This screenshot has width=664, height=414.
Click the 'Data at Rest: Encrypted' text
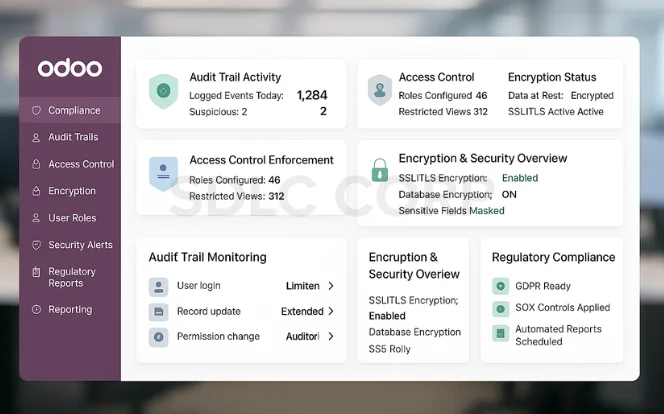point(561,96)
